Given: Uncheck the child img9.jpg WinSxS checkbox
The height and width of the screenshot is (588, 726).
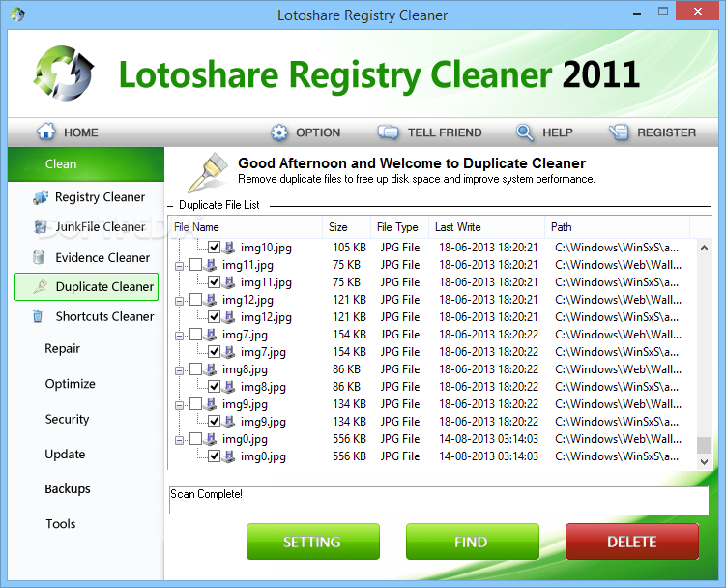Looking at the screenshot, I should tap(214, 422).
